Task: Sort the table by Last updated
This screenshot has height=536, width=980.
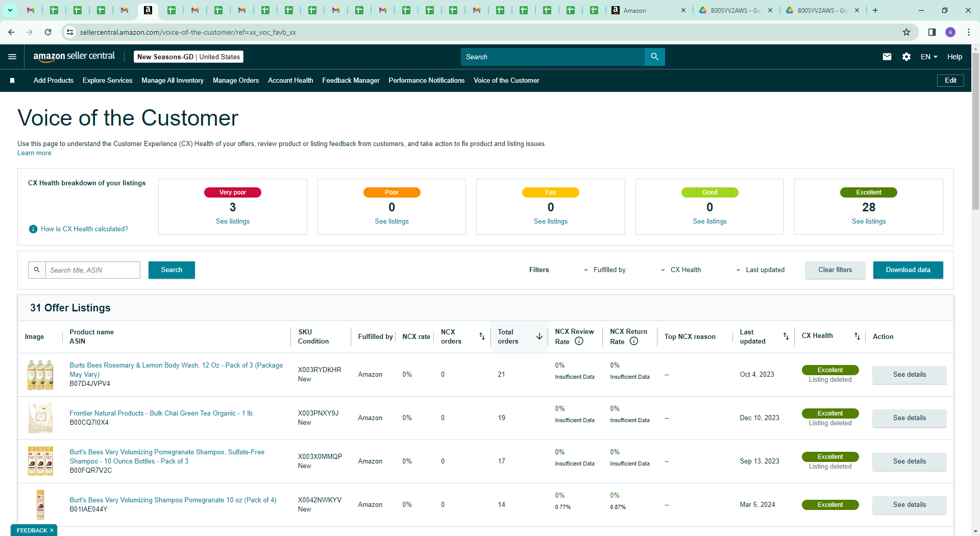Action: 786,336
